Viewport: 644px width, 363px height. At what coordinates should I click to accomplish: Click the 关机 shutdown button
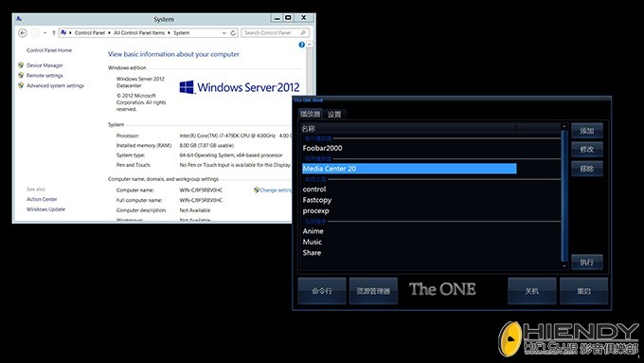(x=532, y=291)
